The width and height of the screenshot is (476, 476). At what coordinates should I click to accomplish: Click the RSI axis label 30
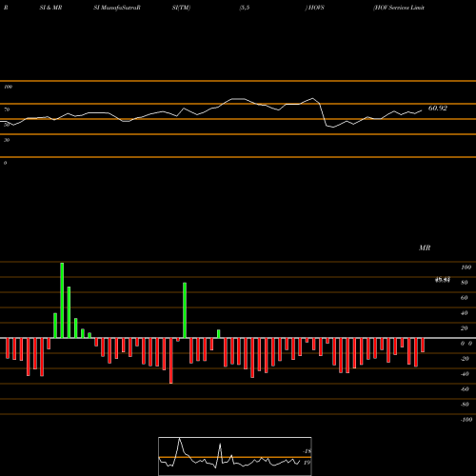[x=7, y=140]
